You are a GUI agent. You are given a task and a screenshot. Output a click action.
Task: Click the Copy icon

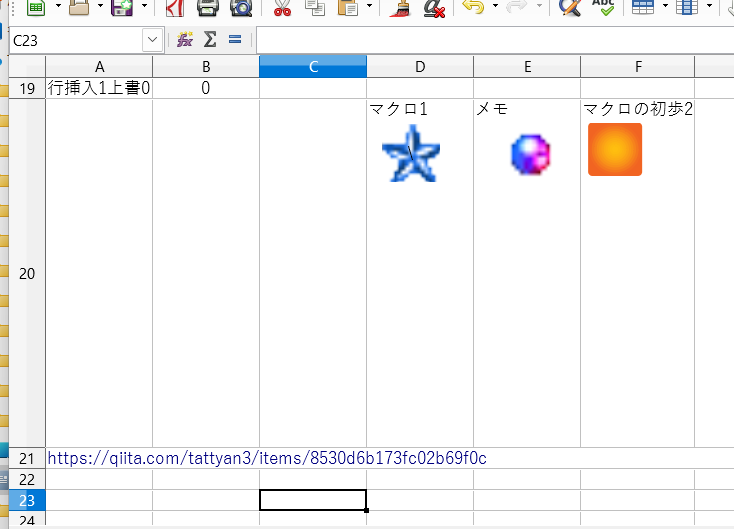315,7
